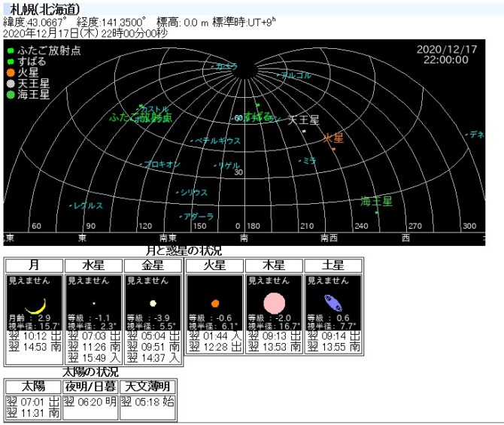Click the プロキオン star label
Image resolution: width=504 pixels, height=425 pixels.
pyautogui.click(x=162, y=163)
